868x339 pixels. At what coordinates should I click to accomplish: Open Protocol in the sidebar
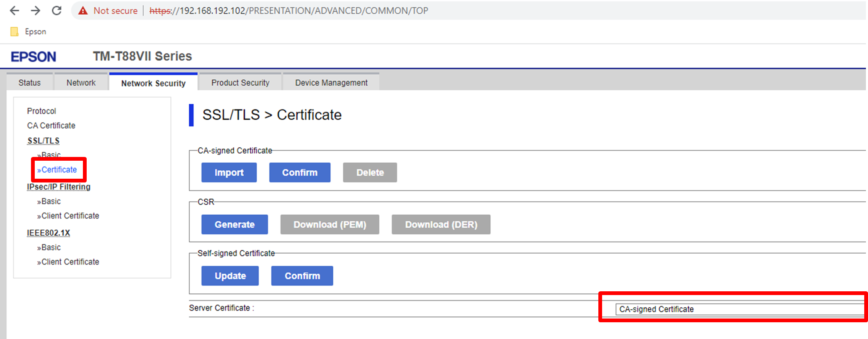41,111
